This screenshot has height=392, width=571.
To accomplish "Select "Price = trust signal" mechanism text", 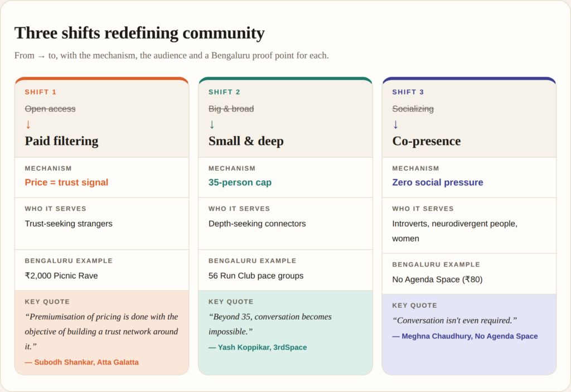I will (x=67, y=182).
